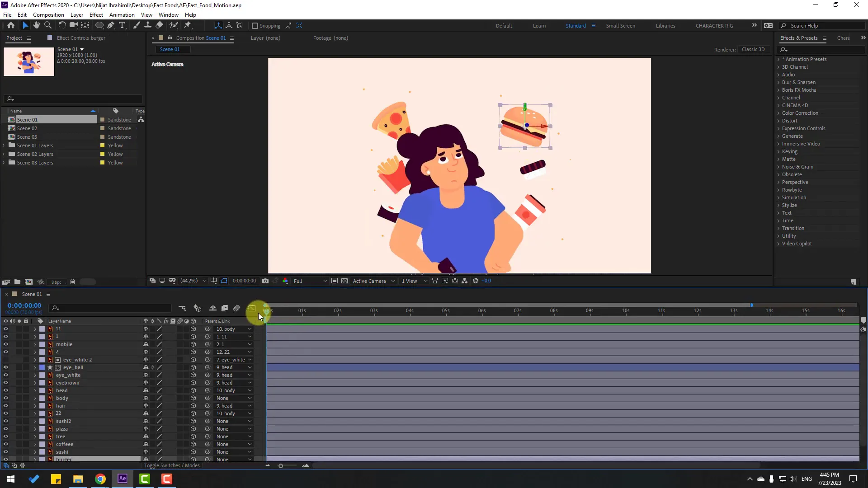Expand the Scene 01 Layers folder
The image size is (868, 488).
[4, 145]
